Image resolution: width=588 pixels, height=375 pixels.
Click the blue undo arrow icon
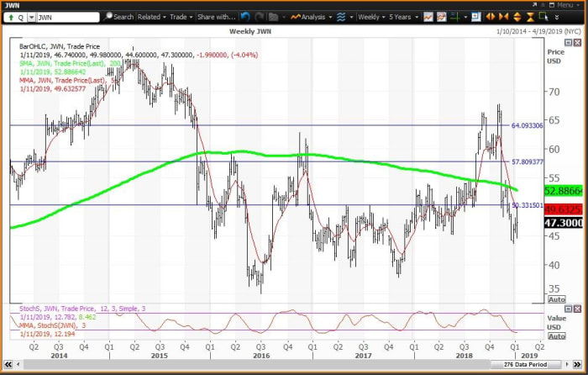pyautogui.click(x=244, y=16)
